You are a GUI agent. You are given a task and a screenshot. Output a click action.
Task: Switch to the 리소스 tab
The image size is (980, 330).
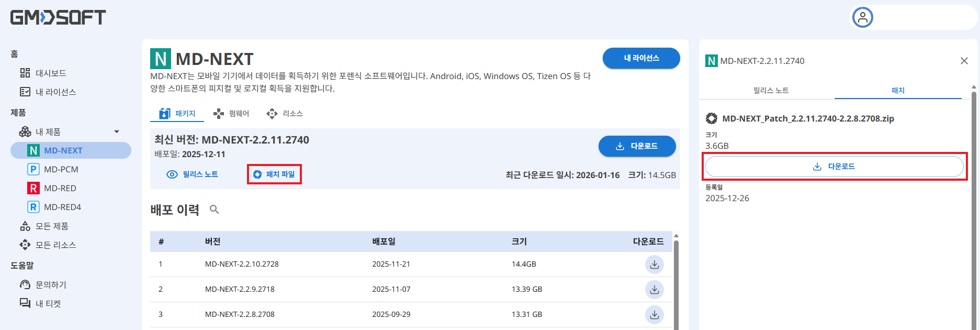click(x=285, y=113)
